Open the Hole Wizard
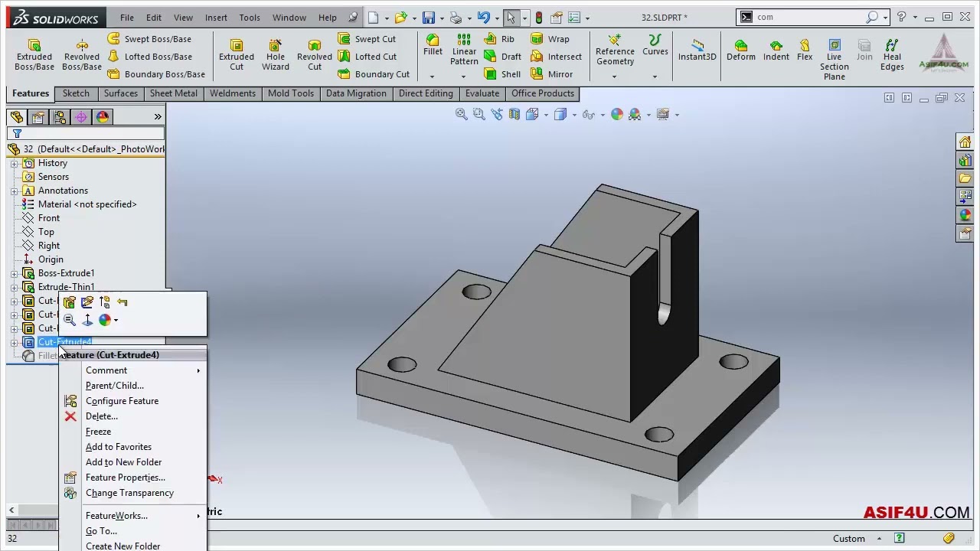This screenshot has width=980, height=551. pos(276,55)
